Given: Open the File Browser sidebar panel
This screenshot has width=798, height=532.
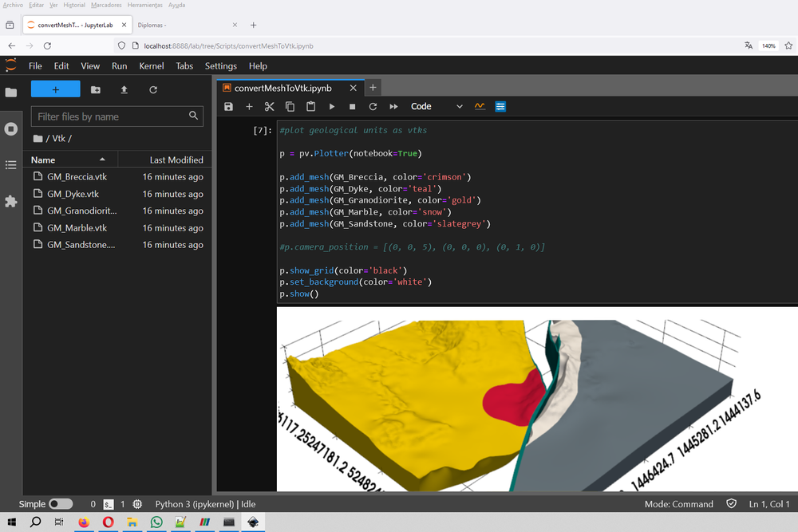Looking at the screenshot, I should [10, 92].
